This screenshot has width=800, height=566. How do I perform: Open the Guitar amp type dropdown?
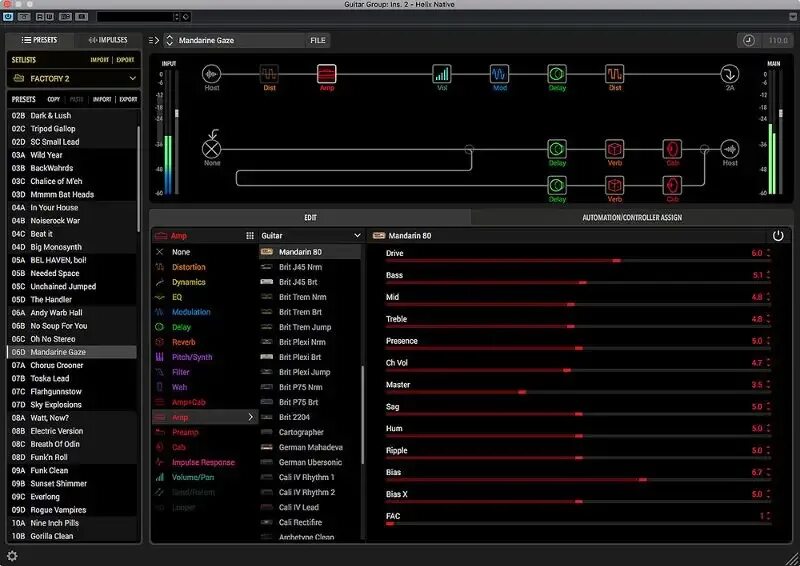tap(311, 236)
